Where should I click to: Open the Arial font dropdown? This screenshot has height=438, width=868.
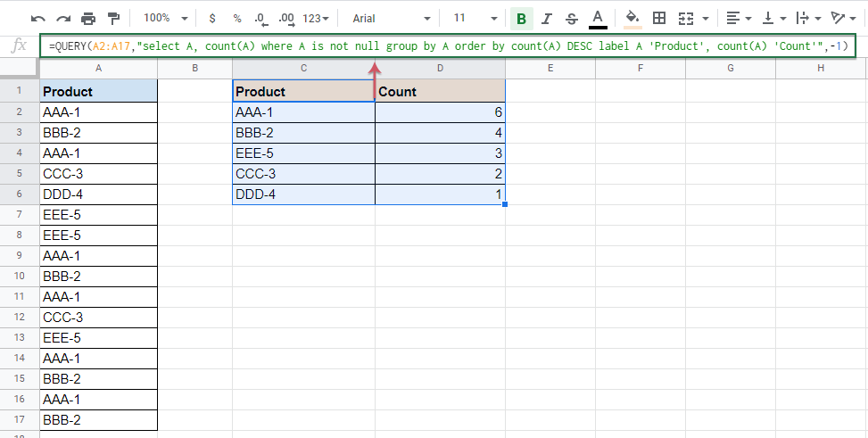click(x=391, y=18)
